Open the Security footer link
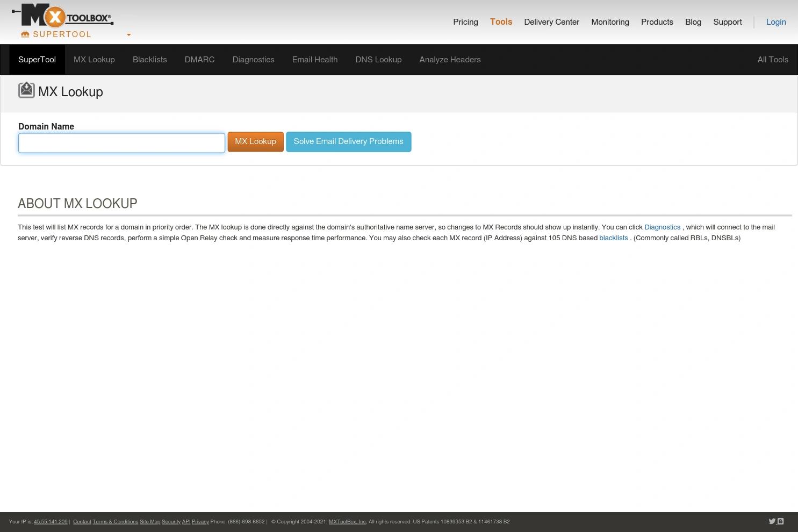The height and width of the screenshot is (532, 798). pos(171,522)
